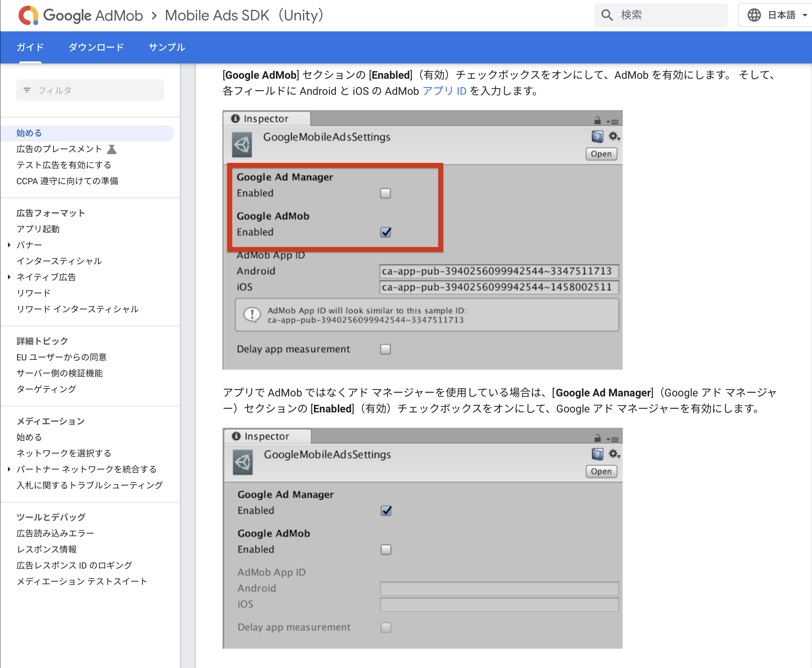Open インタースティシャル page
This screenshot has width=812, height=668.
(x=59, y=261)
